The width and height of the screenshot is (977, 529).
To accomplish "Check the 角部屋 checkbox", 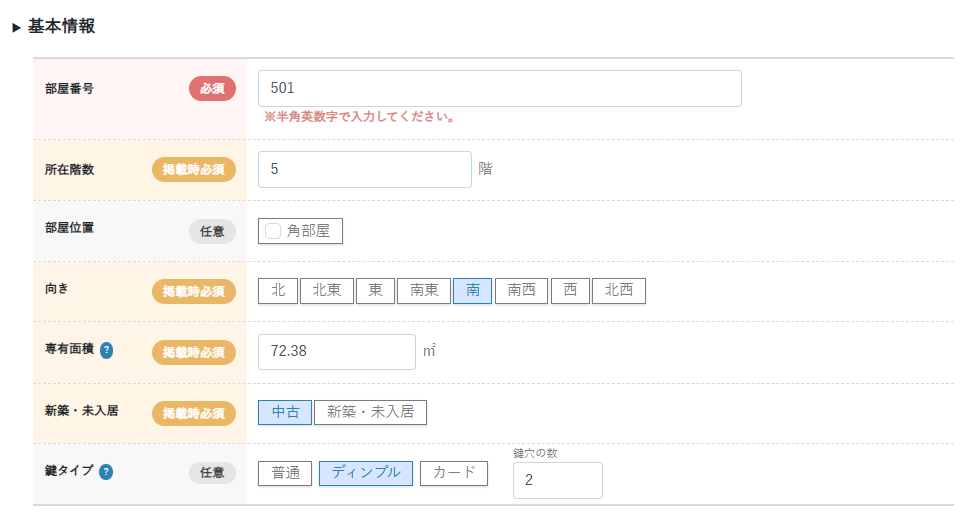I will click(273, 231).
